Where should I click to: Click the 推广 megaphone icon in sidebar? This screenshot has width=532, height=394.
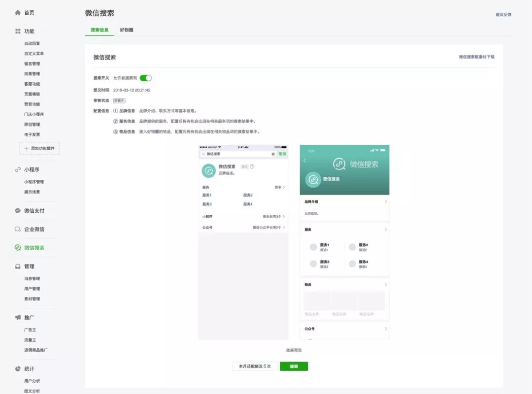(18, 317)
